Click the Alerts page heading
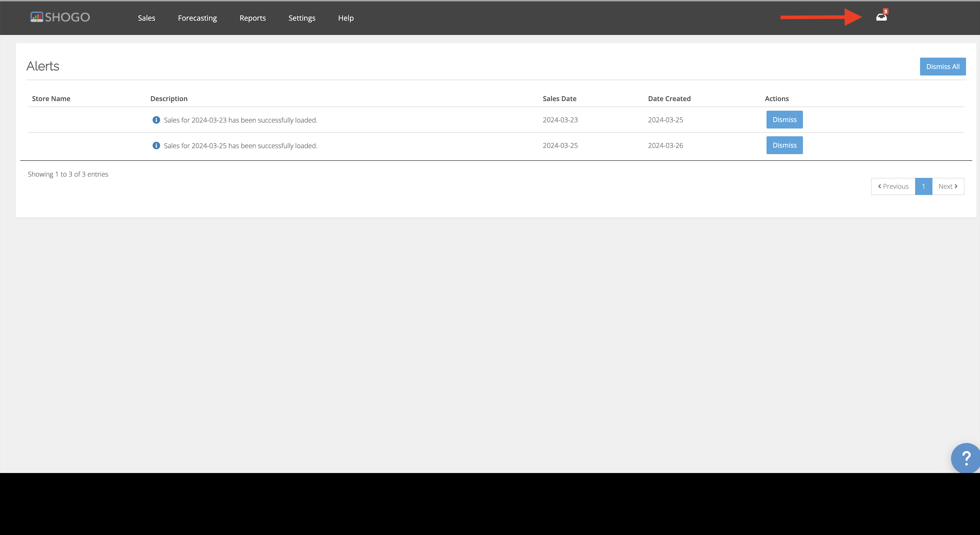Screen dimensions: 980x535 click(x=43, y=66)
